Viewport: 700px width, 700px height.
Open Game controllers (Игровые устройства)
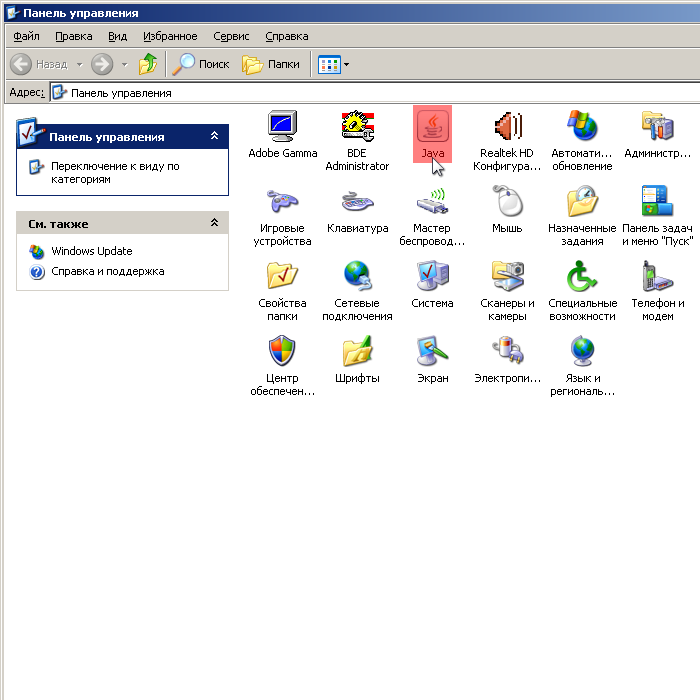pos(282,216)
